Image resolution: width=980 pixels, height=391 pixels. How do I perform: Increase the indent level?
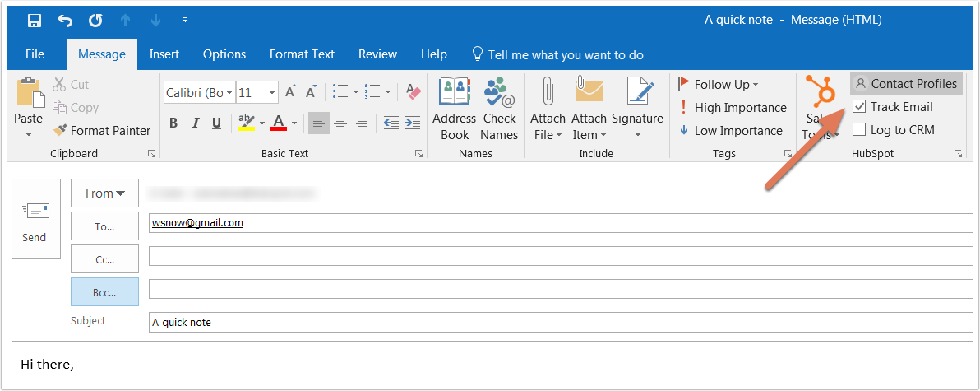[414, 123]
